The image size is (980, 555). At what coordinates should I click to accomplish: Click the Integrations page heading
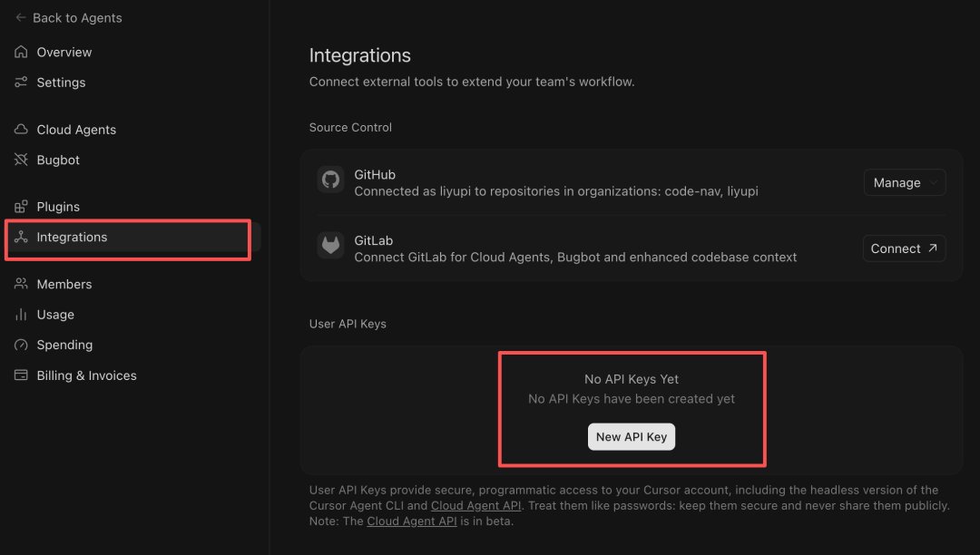click(360, 55)
